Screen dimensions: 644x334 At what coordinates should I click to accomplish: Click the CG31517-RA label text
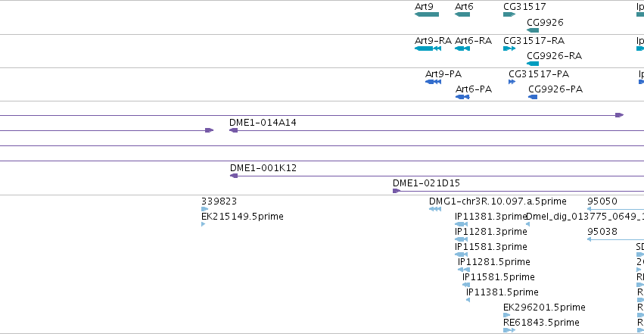click(534, 41)
